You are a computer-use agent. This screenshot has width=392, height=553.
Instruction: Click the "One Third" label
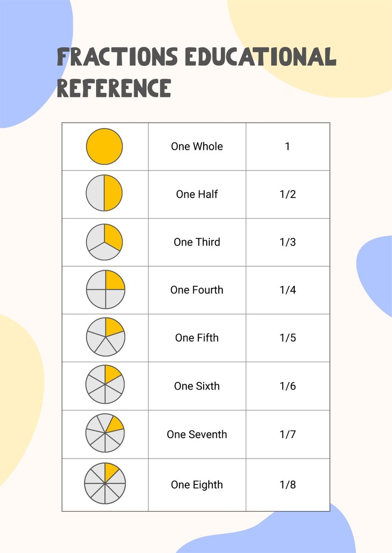[x=197, y=242]
